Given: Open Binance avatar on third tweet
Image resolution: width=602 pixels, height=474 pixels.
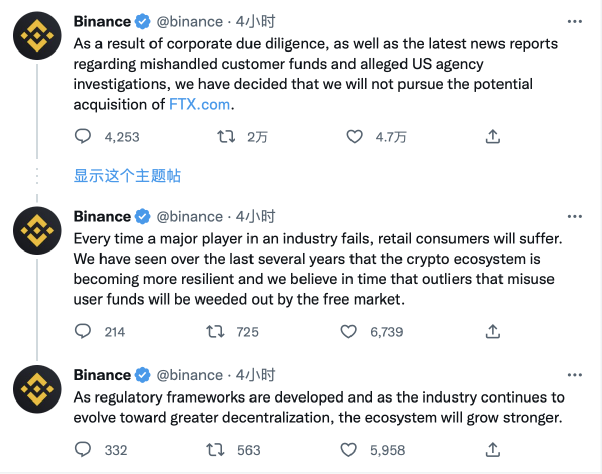Looking at the screenshot, I should pos(39,393).
